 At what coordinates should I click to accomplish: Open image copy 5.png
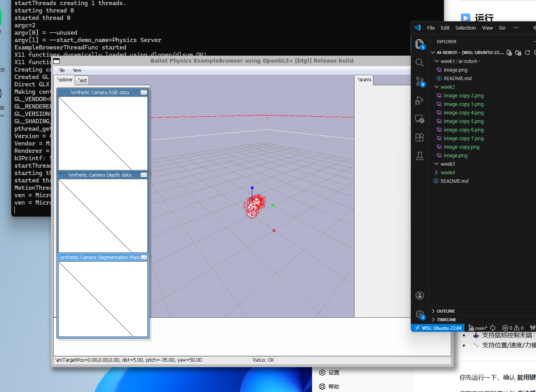click(x=464, y=121)
